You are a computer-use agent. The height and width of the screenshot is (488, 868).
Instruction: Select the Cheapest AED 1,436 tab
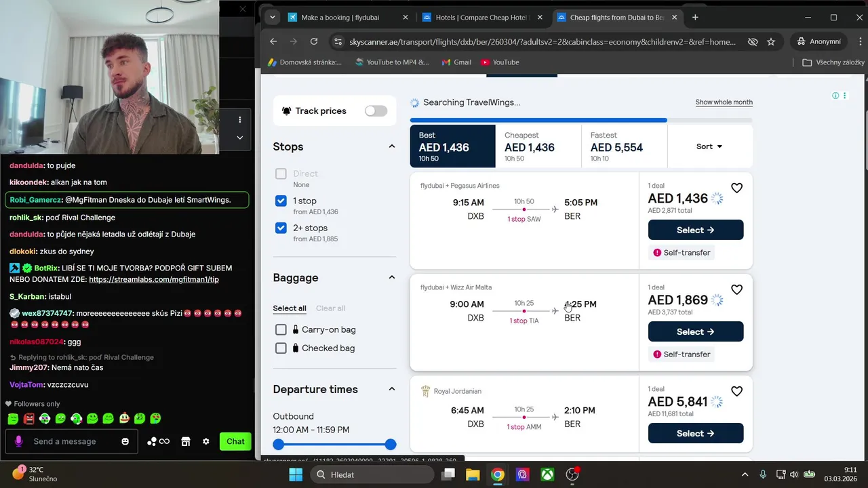pyautogui.click(x=538, y=146)
